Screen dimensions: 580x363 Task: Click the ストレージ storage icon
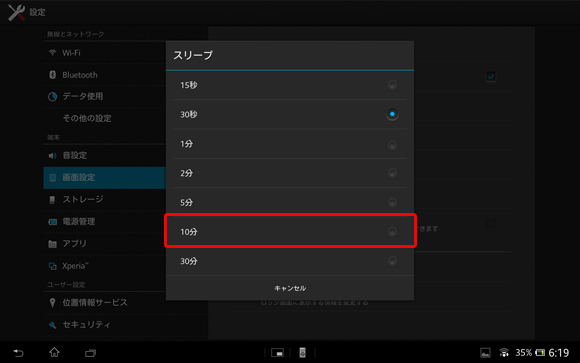53,200
